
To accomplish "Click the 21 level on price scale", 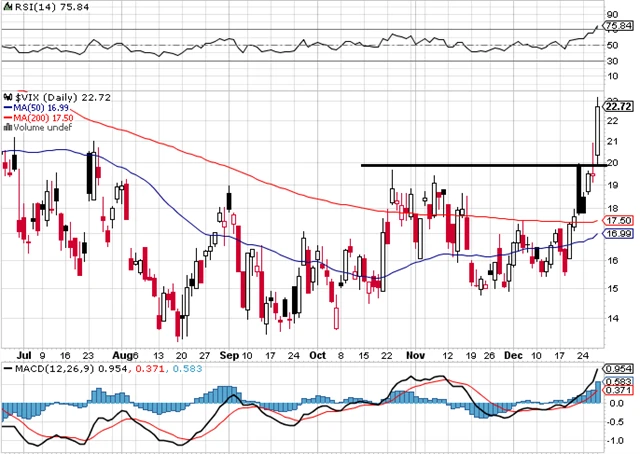I will pos(613,142).
